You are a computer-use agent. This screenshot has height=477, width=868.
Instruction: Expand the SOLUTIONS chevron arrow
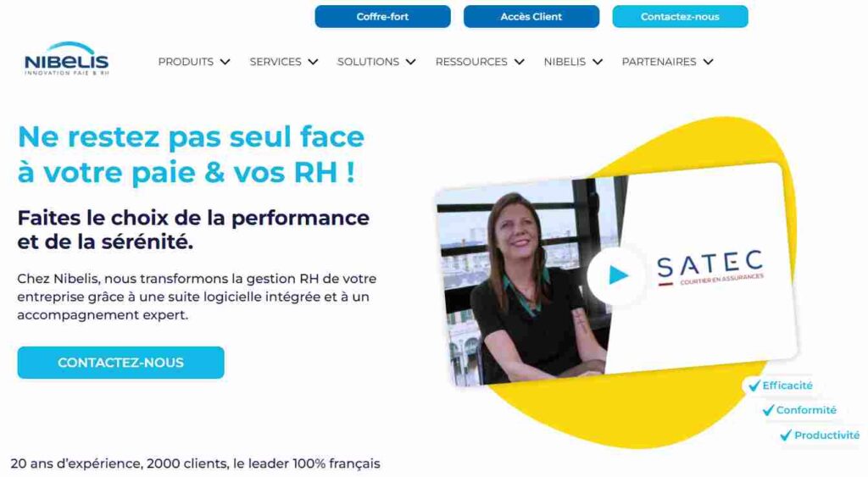pos(410,62)
